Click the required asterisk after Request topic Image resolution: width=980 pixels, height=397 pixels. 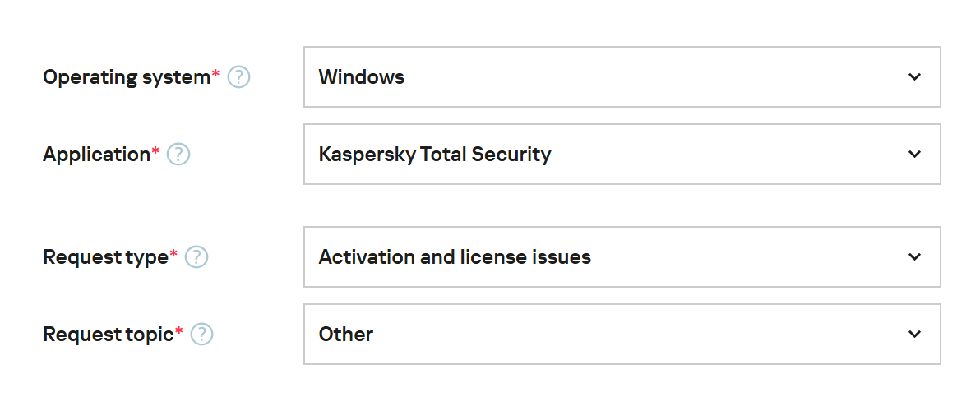click(178, 331)
